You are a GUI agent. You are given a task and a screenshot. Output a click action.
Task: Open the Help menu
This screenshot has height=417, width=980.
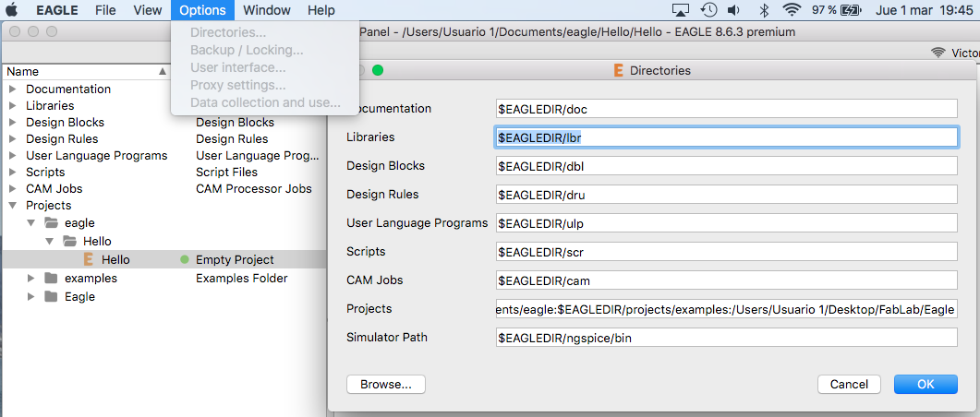pos(321,10)
